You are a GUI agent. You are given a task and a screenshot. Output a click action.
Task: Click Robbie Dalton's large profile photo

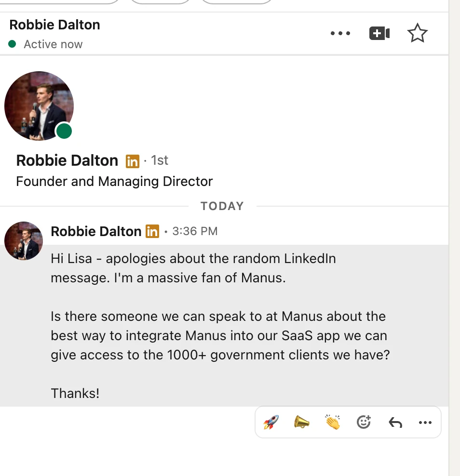[x=39, y=106]
